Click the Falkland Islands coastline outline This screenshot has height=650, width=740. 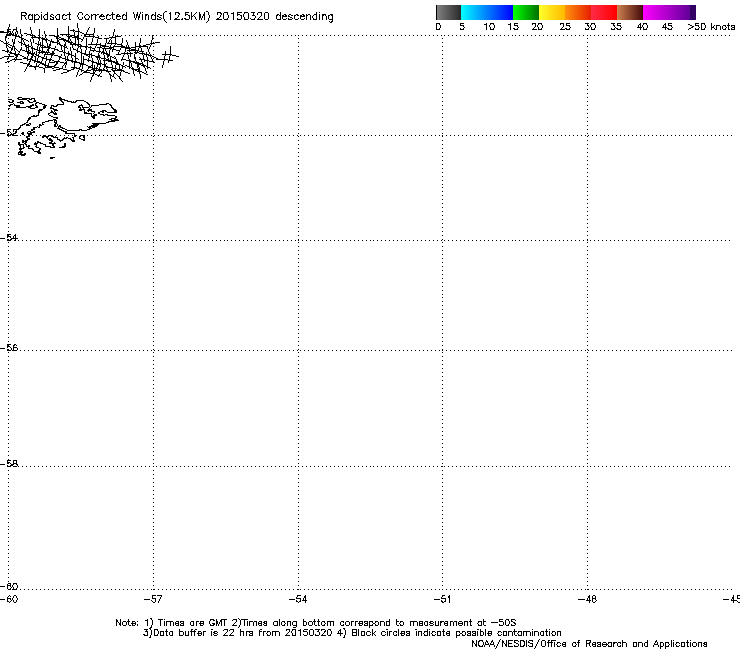(x=63, y=127)
